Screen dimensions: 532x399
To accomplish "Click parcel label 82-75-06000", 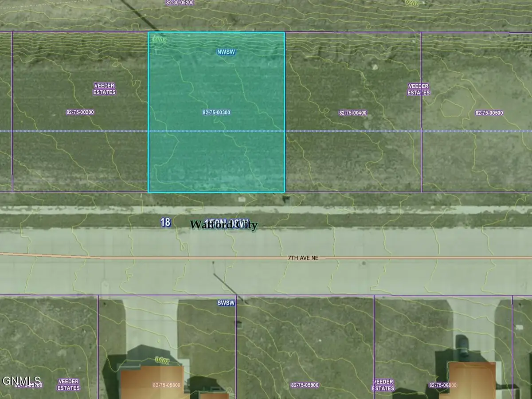I will pos(443,385).
